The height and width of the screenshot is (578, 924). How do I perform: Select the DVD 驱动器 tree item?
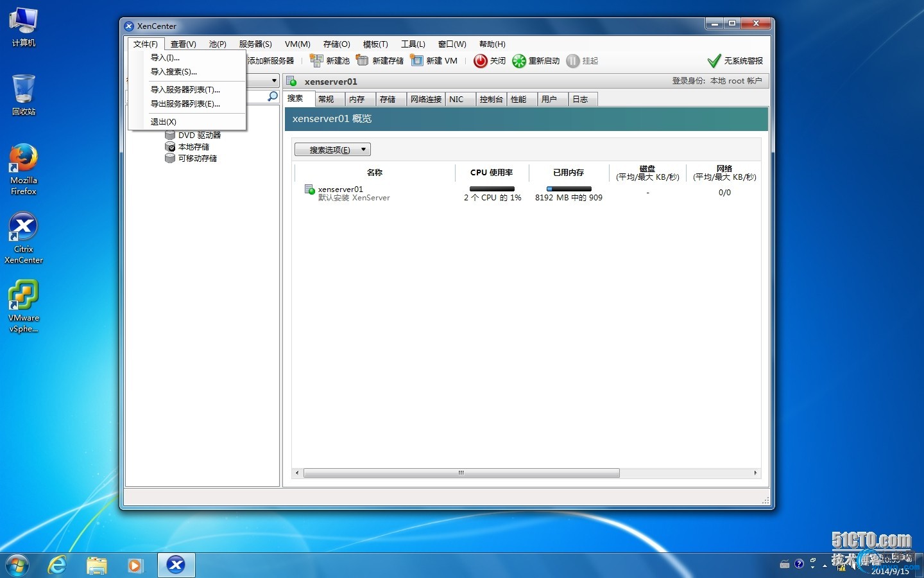(199, 136)
